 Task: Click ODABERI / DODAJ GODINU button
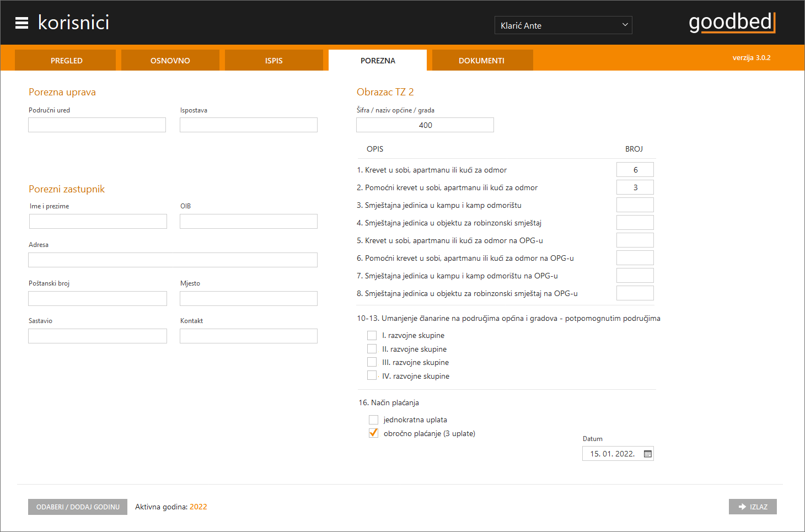click(x=78, y=507)
